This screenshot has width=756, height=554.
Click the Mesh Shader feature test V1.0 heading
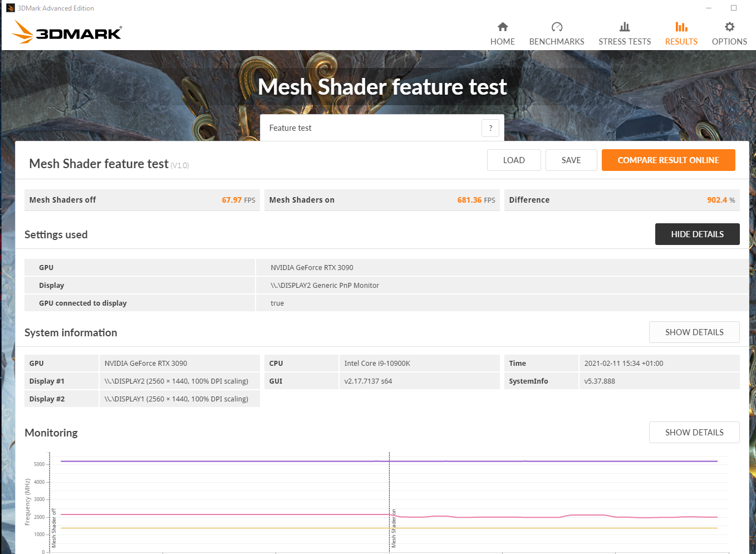tap(109, 164)
